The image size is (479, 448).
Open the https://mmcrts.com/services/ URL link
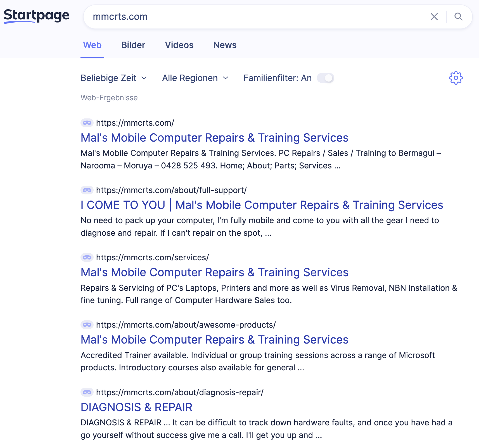pos(152,258)
